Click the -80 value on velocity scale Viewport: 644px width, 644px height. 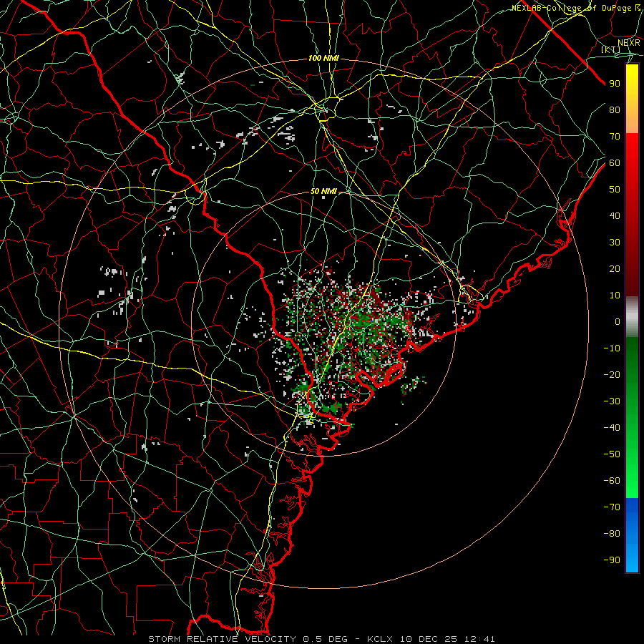pyautogui.click(x=612, y=534)
